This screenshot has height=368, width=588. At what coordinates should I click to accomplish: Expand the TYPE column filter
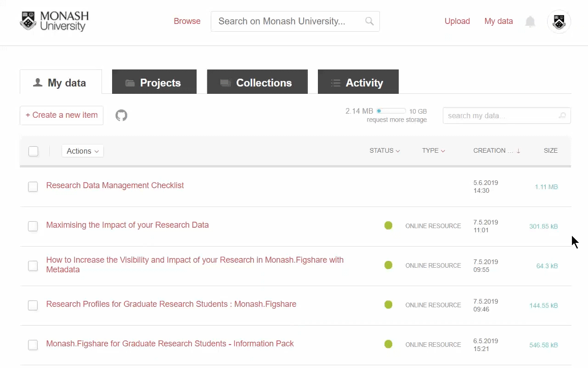(434, 150)
